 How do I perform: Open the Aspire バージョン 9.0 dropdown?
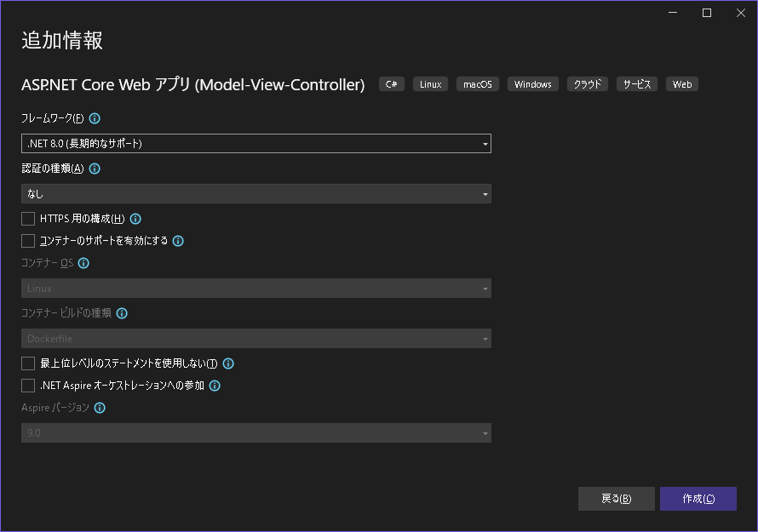click(256, 433)
